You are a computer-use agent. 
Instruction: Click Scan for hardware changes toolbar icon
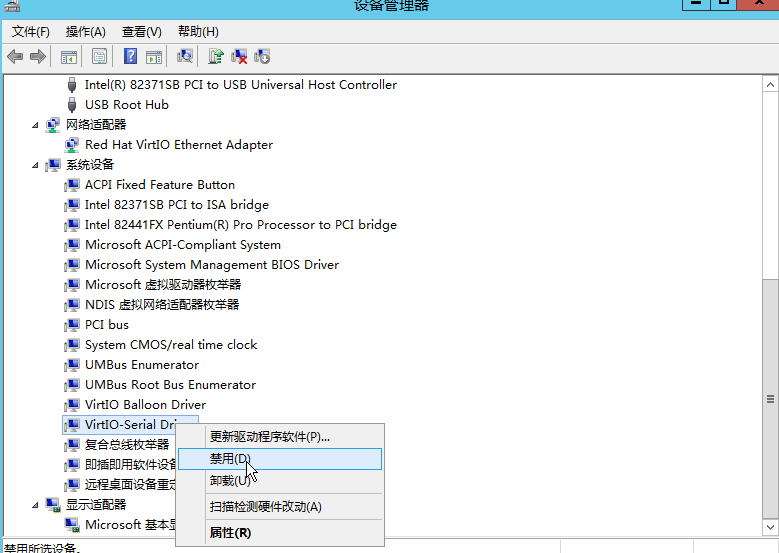click(x=185, y=57)
